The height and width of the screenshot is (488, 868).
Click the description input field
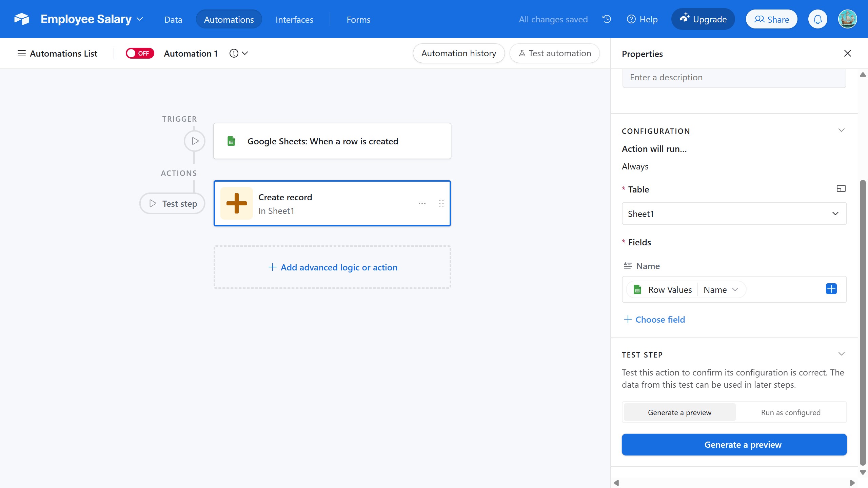point(734,78)
